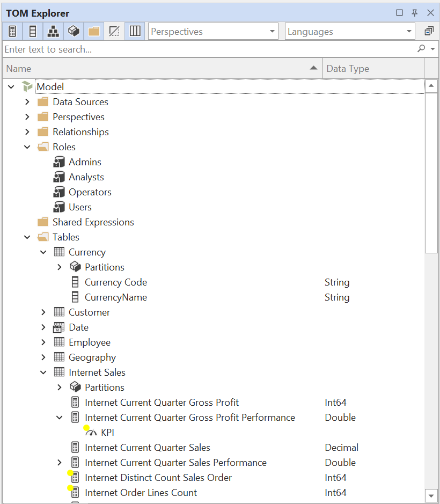Click the display folders icon in toolbar
Image resolution: width=440 pixels, height=504 pixels.
click(x=94, y=32)
